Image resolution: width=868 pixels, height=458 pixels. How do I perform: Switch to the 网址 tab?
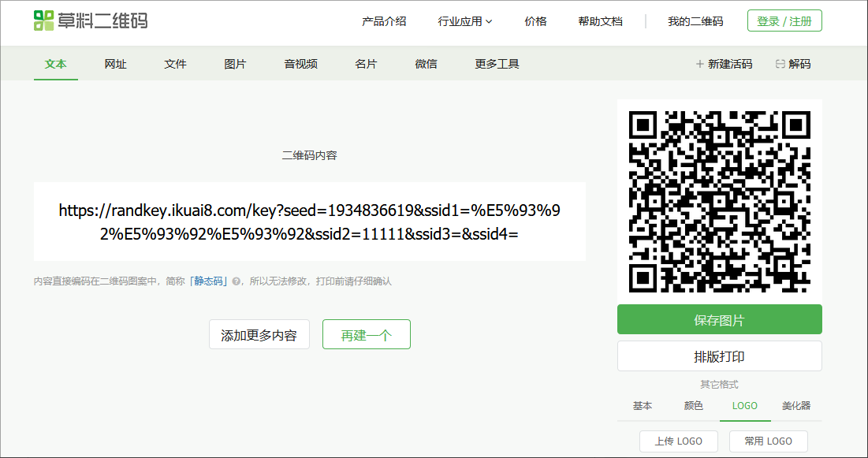click(116, 64)
